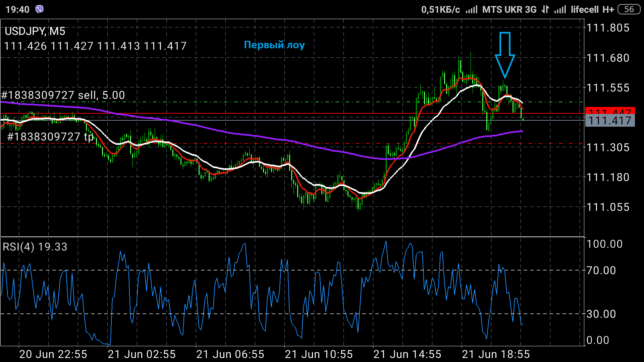The width and height of the screenshot is (644, 362).
Task: Tap the 'Первый лоу' text label
Action: coord(274,45)
